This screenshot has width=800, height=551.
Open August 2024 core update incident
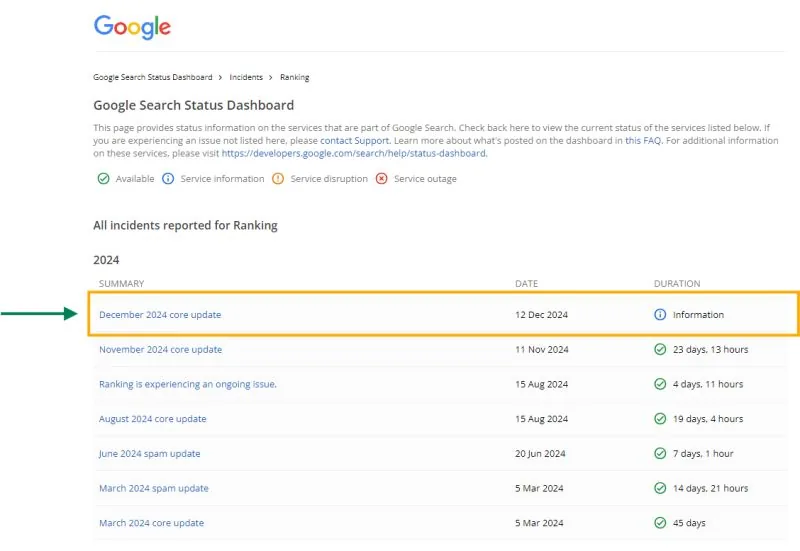153,419
